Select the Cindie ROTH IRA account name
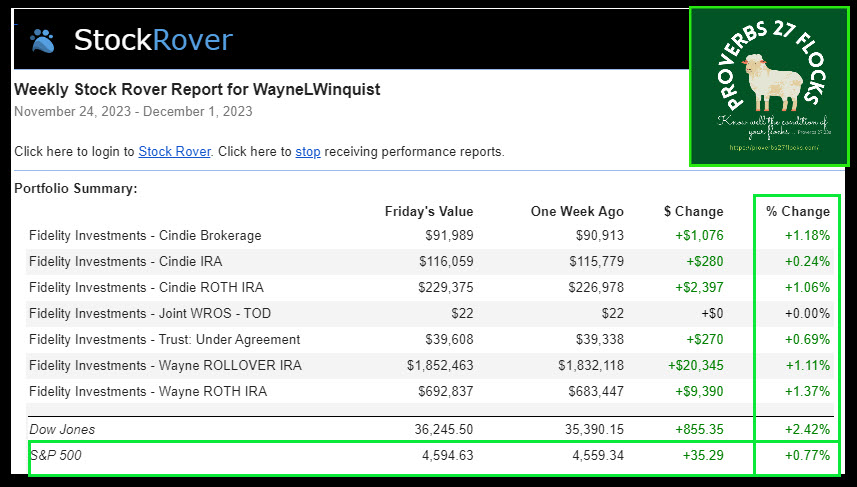This screenshot has height=487, width=857. pyautogui.click(x=146, y=288)
